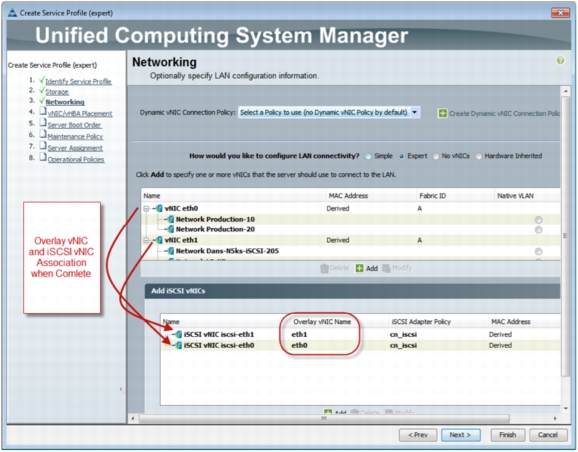Select No vNICs connectivity option

pyautogui.click(x=436, y=156)
